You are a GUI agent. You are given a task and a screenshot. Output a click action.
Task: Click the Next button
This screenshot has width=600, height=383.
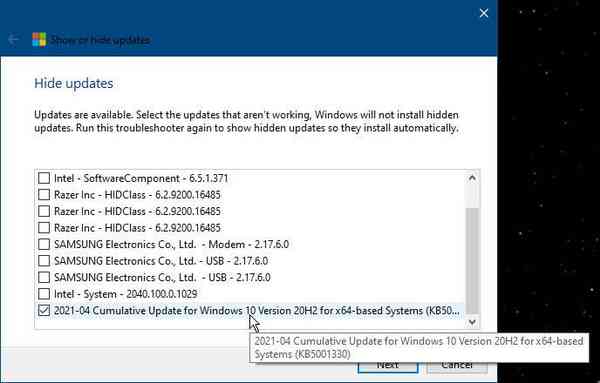point(388,365)
